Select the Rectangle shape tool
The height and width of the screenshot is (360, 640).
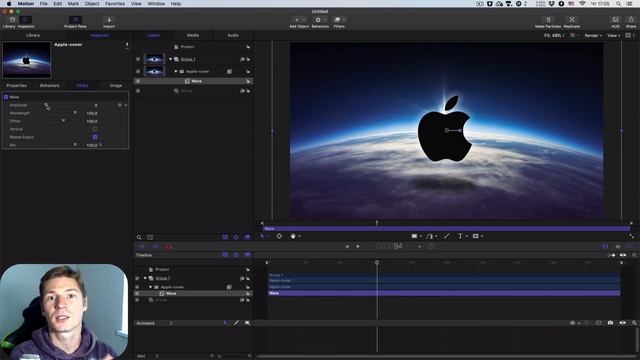tap(414, 236)
